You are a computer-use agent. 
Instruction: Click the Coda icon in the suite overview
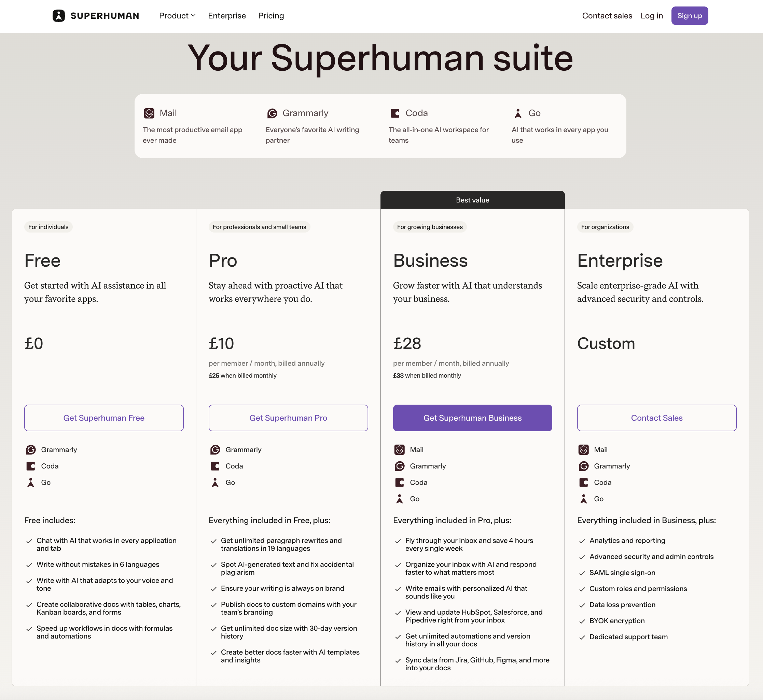pyautogui.click(x=395, y=113)
